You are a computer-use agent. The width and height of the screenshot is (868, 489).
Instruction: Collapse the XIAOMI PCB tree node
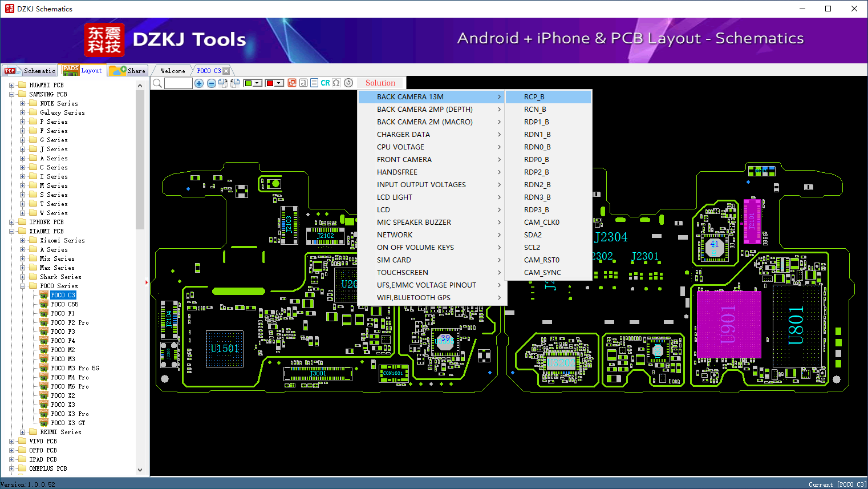(x=11, y=231)
